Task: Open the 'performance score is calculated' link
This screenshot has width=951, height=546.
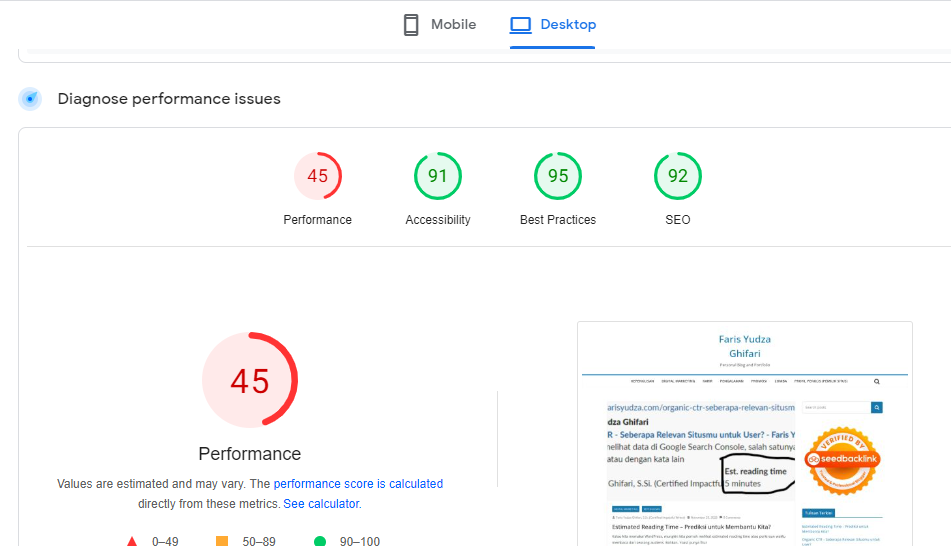Action: click(358, 484)
